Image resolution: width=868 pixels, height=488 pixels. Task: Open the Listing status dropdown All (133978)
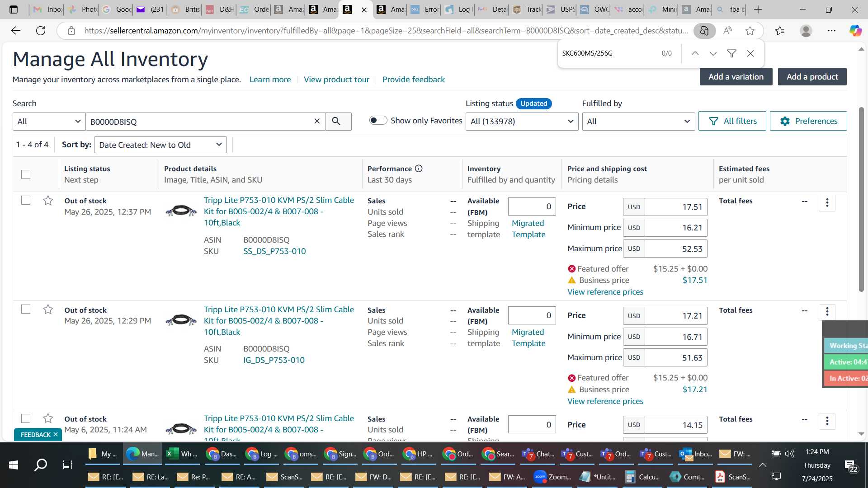pos(522,121)
